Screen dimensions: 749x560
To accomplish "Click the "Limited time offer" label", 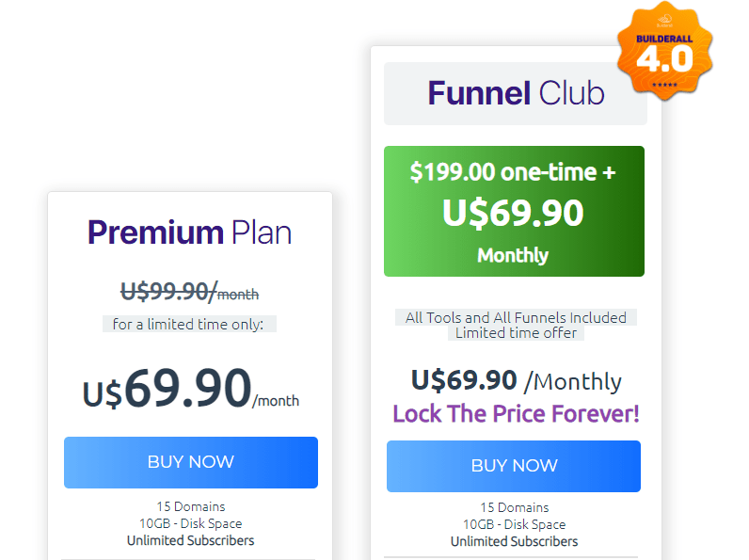I will click(515, 332).
